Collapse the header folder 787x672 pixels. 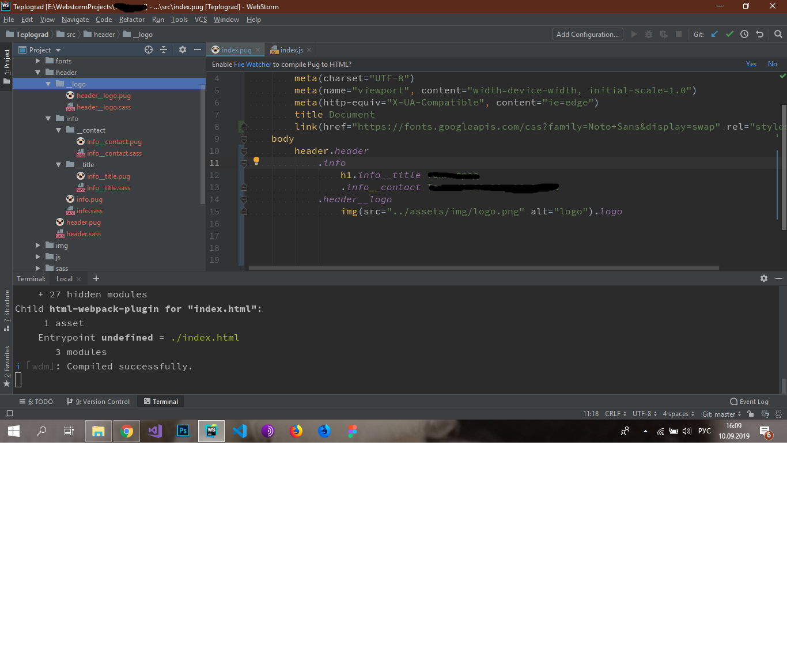point(38,72)
